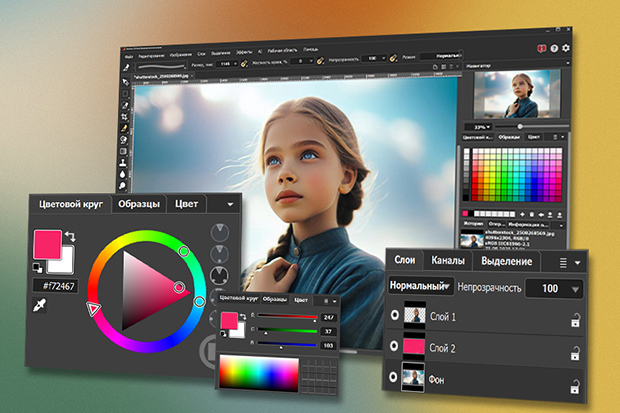Open История tab in main window

(x=473, y=224)
